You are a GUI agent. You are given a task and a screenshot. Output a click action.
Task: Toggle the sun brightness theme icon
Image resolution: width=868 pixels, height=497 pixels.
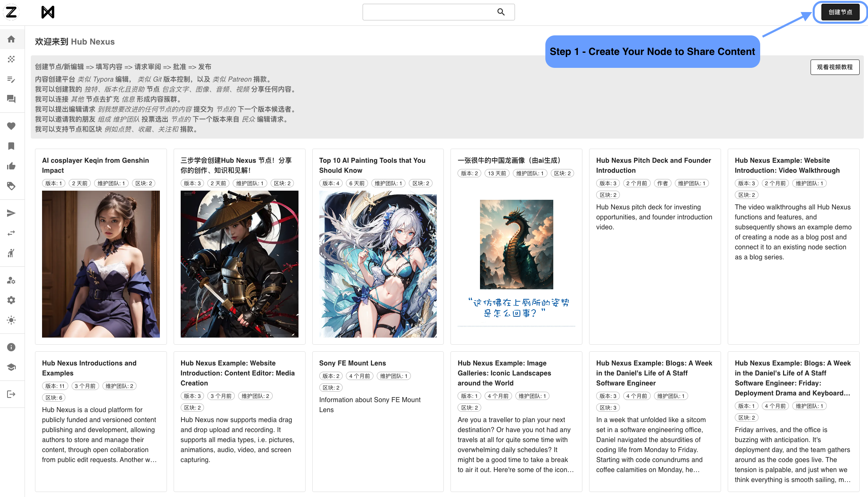point(11,320)
